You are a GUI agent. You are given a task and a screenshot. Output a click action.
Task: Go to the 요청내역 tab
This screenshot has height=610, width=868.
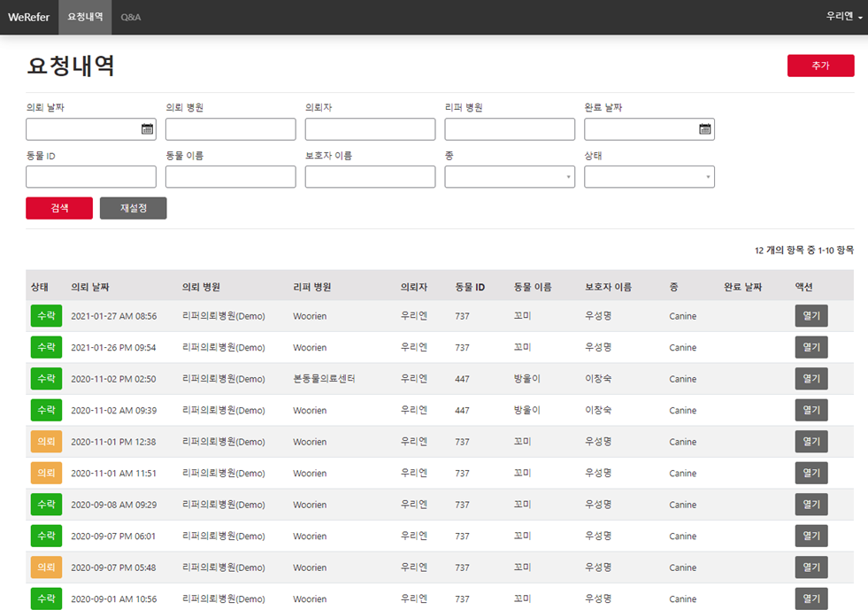[x=85, y=17]
